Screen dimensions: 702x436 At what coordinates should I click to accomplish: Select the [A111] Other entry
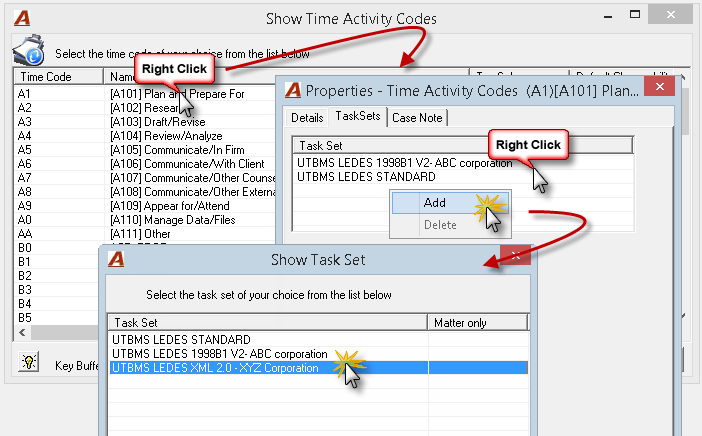(140, 234)
